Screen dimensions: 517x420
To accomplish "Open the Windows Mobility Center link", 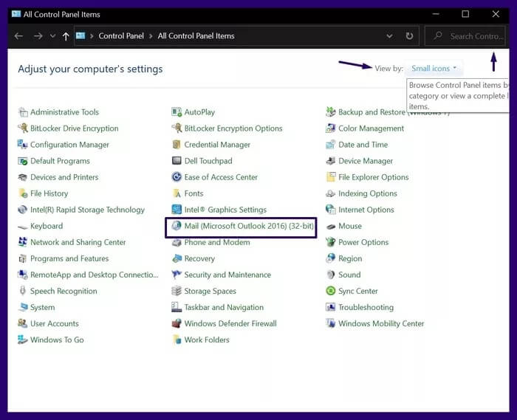I will (381, 323).
